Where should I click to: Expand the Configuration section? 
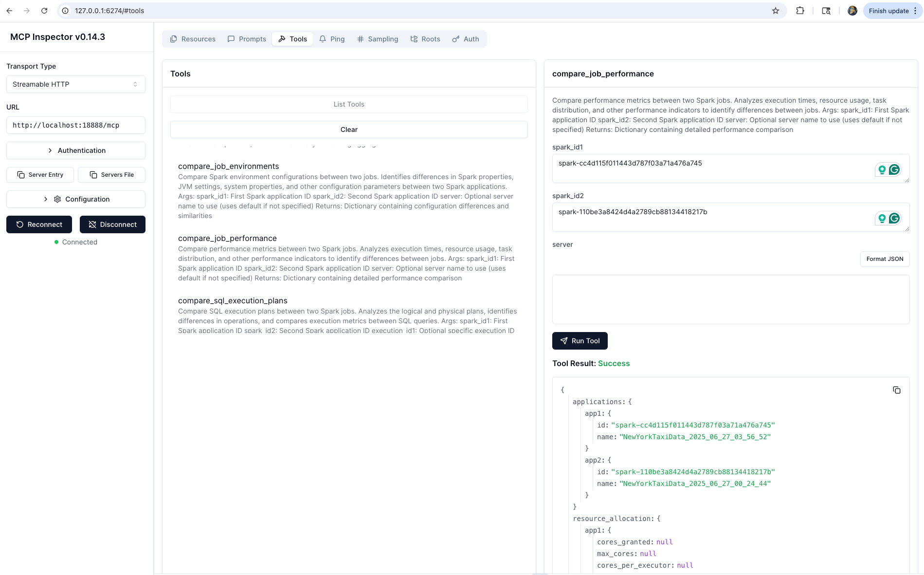tap(76, 199)
